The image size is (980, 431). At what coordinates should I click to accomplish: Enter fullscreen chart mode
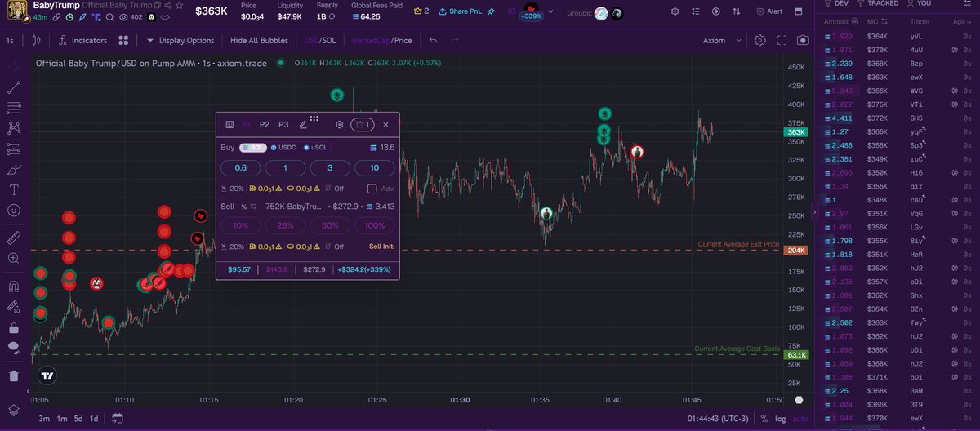pyautogui.click(x=782, y=40)
